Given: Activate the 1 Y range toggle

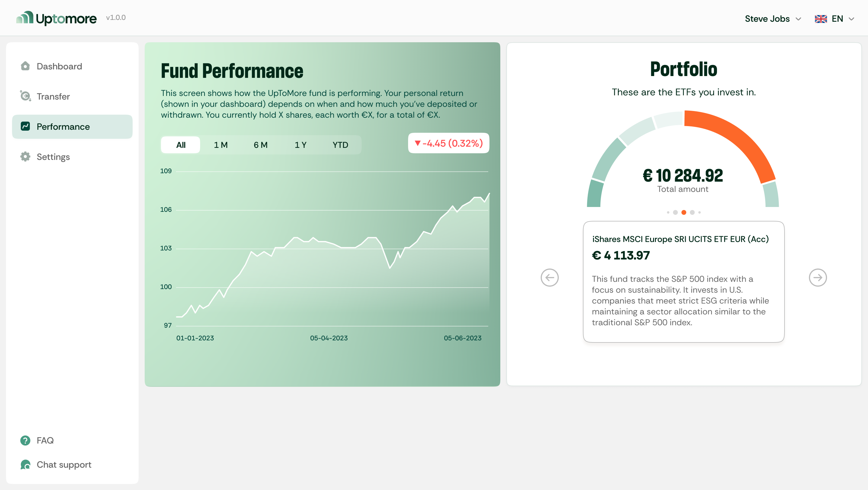Looking at the screenshot, I should [300, 145].
